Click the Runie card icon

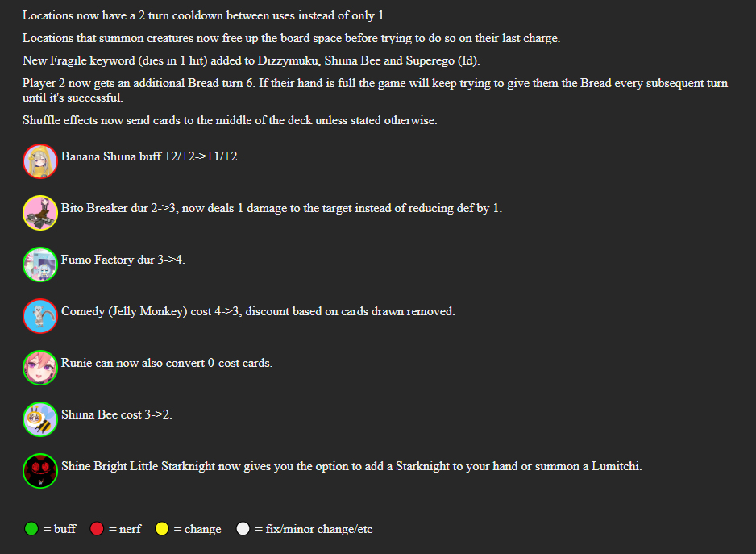(x=40, y=368)
